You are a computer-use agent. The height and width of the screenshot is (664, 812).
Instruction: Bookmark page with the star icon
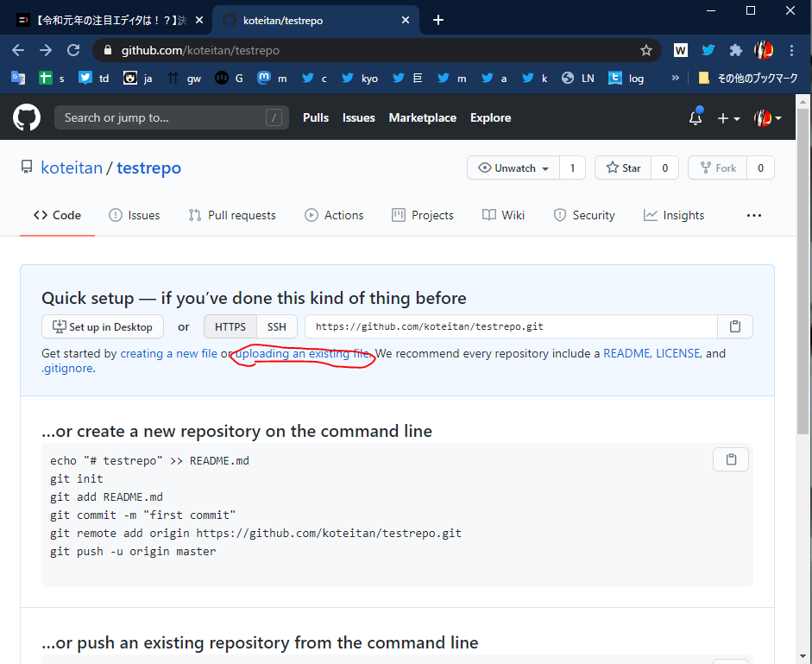tap(645, 50)
